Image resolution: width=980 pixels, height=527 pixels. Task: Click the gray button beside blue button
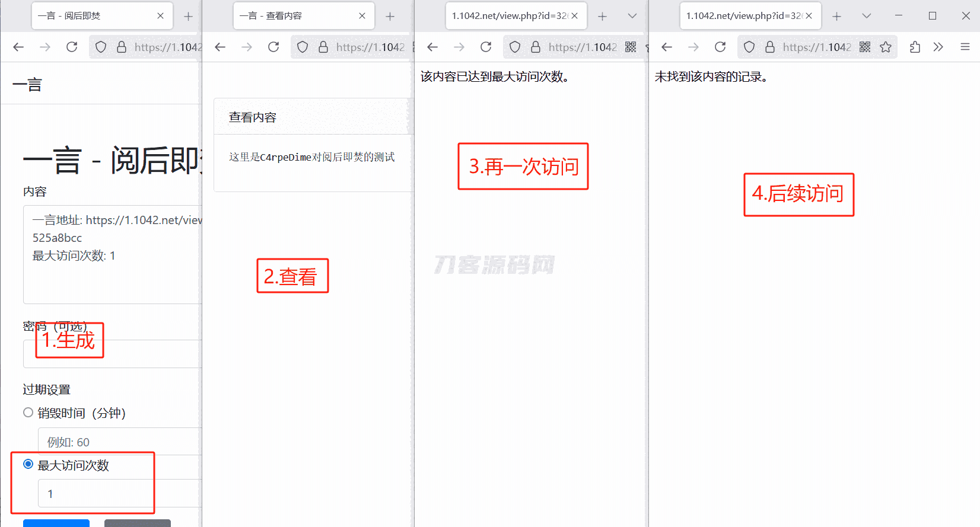(138, 523)
